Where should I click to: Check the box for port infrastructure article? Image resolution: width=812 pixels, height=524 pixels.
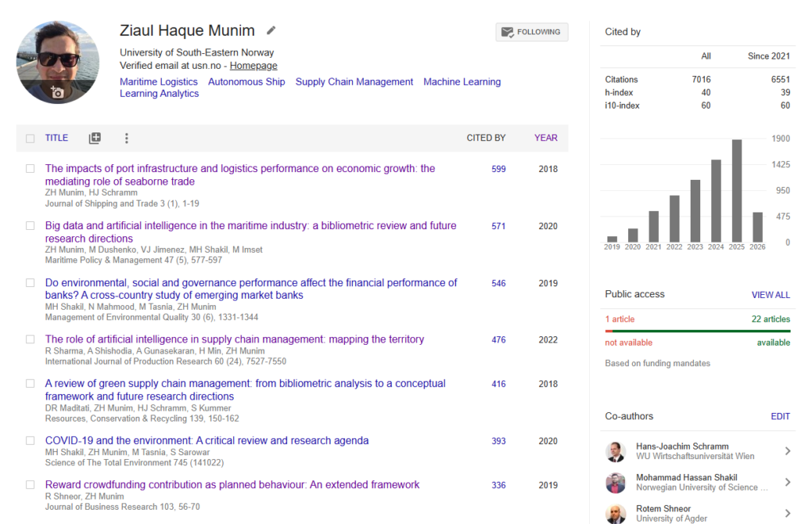point(30,169)
